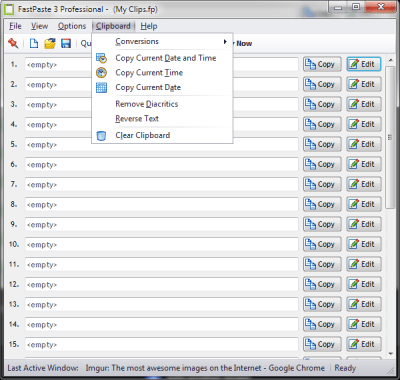The image size is (400, 380).
Task: Choose Copy Current Time
Action: point(162,73)
